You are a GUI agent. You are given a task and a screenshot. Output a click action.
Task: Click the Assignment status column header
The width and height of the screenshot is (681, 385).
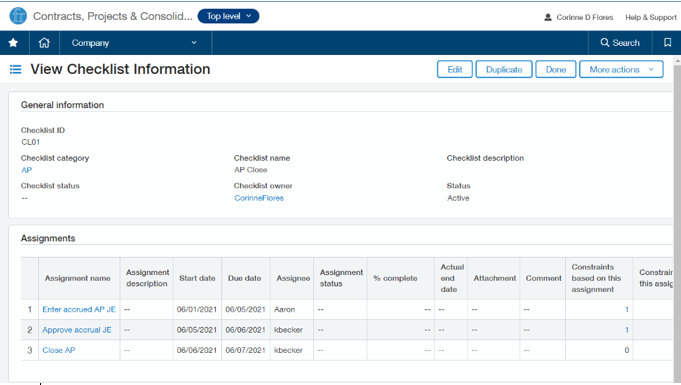341,278
